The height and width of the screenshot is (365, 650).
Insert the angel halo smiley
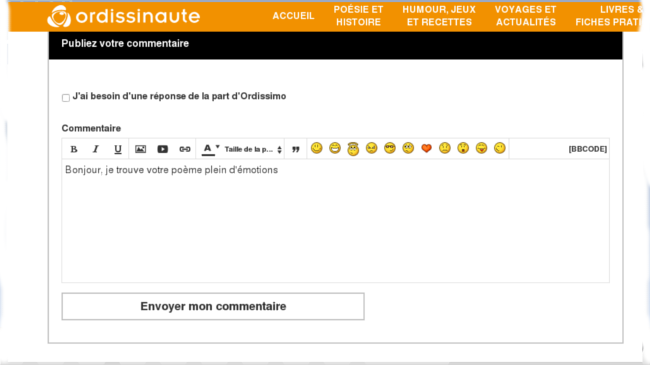coord(353,148)
